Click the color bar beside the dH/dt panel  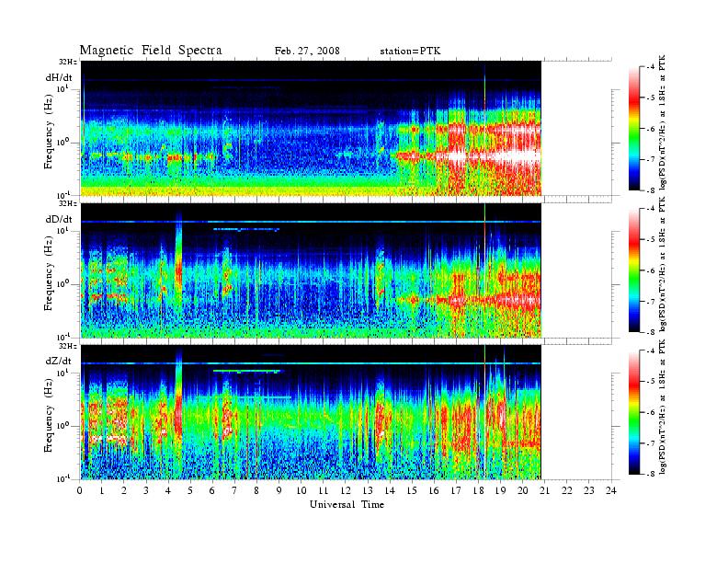(634, 129)
